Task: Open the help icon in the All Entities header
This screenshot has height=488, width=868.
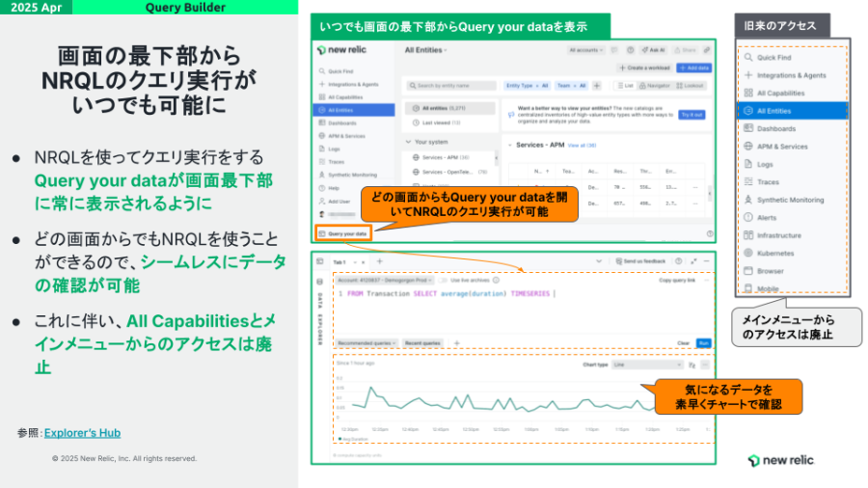Action: pyautogui.click(x=630, y=50)
